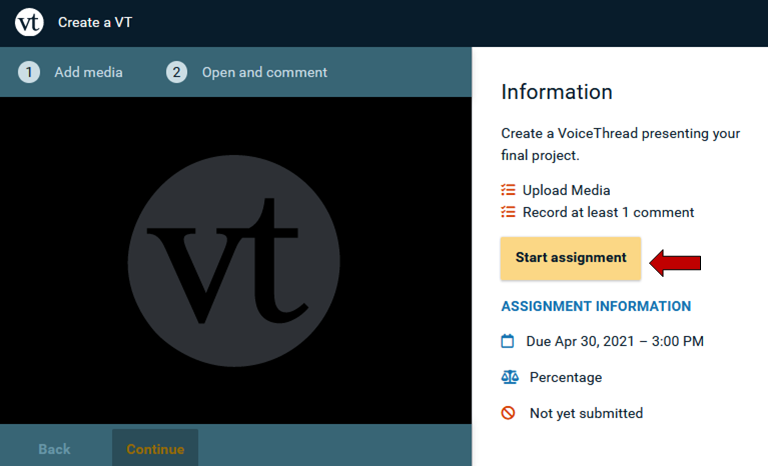Click the Information heading
The image size is (768, 466).
557,92
